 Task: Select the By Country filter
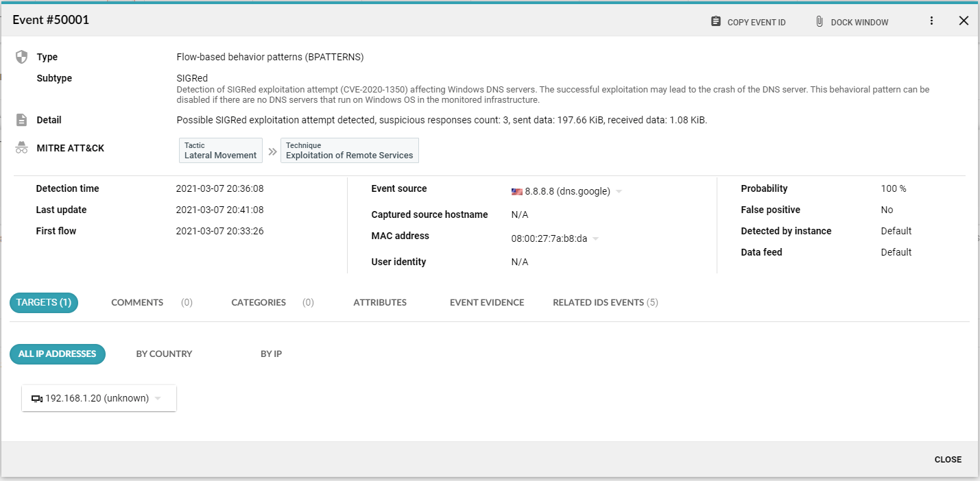164,354
